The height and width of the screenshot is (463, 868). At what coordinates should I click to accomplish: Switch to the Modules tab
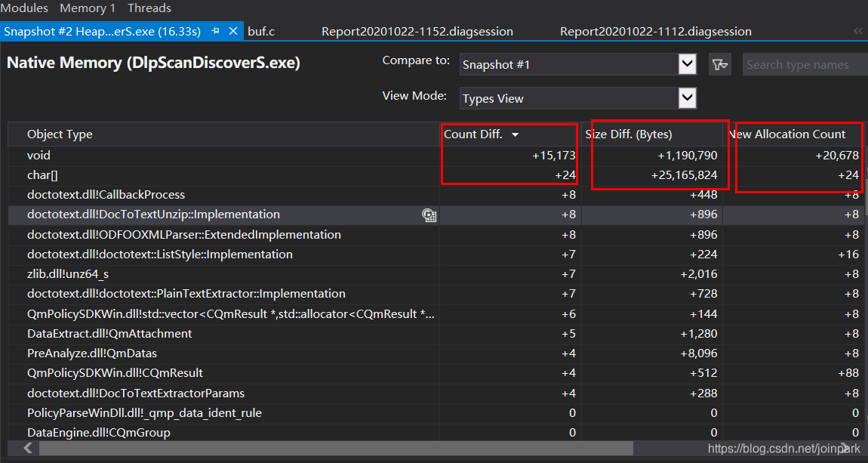coord(24,8)
